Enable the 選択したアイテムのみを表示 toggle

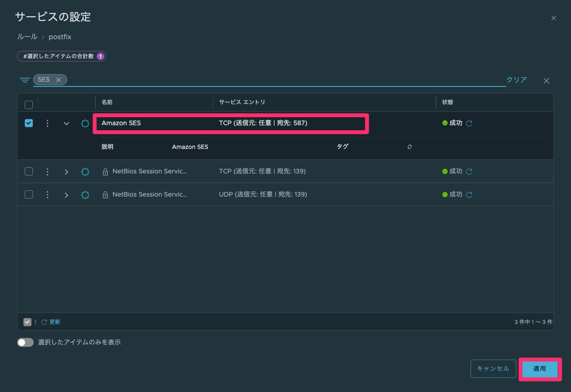[x=25, y=342]
